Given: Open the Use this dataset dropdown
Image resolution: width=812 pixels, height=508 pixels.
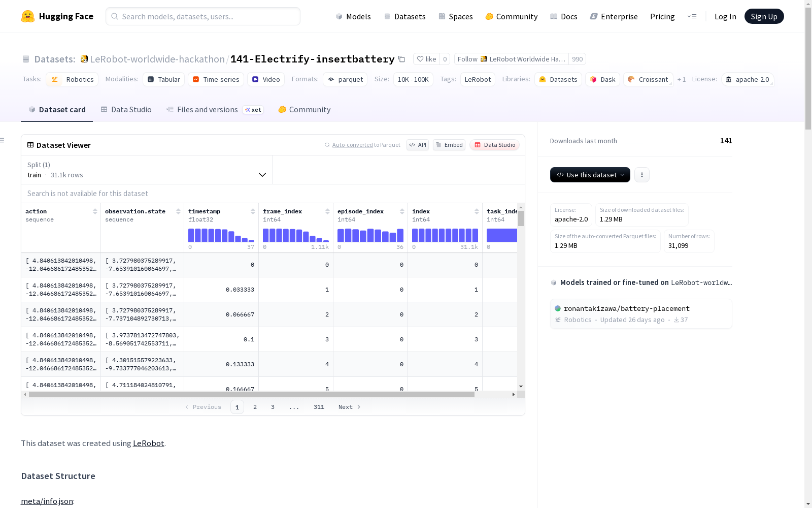Looking at the screenshot, I should tap(590, 175).
